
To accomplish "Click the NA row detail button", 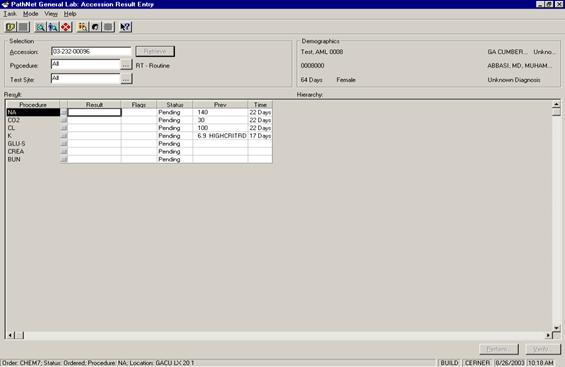I will point(63,112).
